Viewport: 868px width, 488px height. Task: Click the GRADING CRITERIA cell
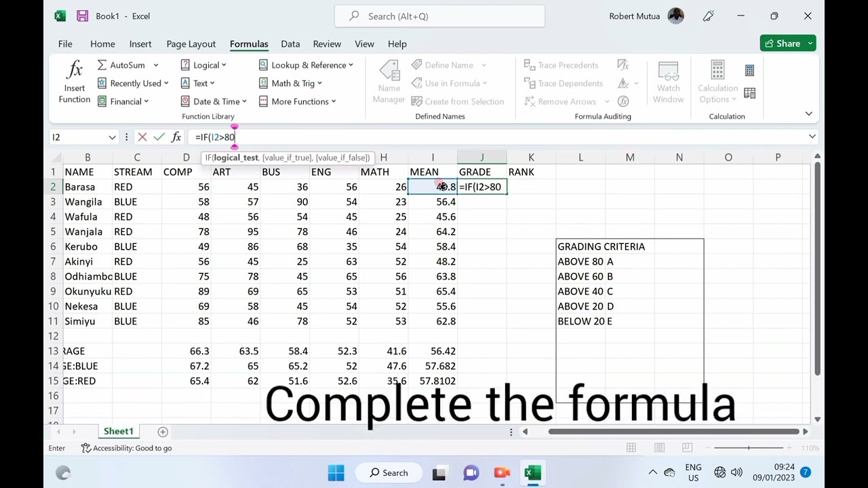coord(601,247)
